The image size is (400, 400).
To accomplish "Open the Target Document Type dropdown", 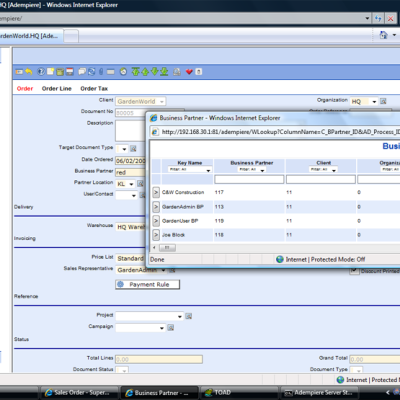I will click(x=124, y=149).
